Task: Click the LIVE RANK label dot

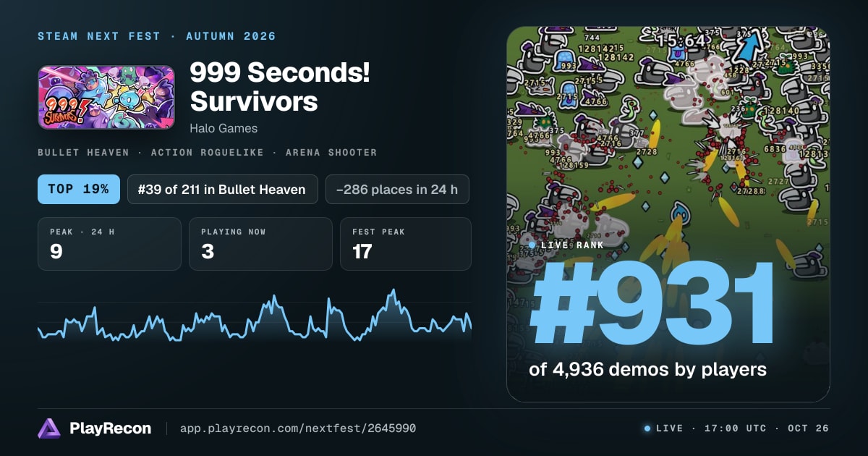Action: point(532,245)
